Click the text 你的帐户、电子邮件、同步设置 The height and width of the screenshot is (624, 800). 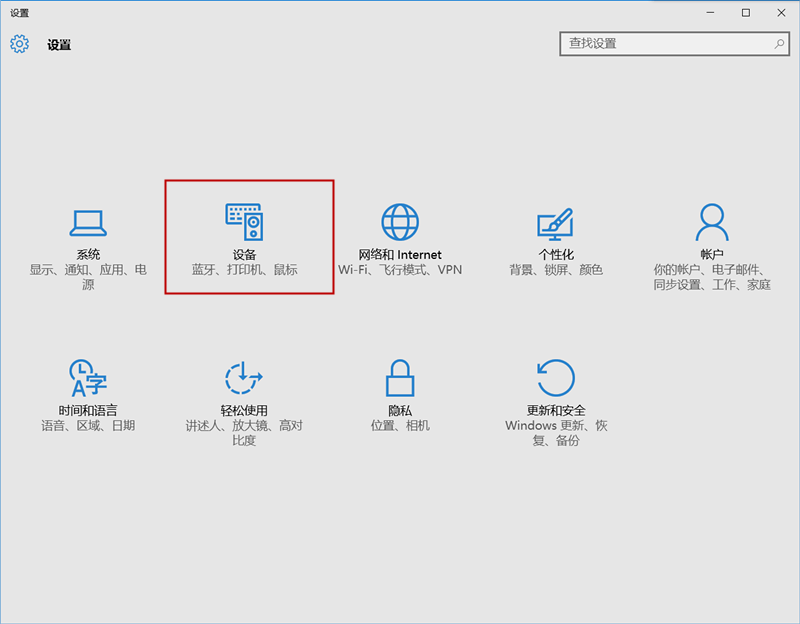tap(712, 277)
